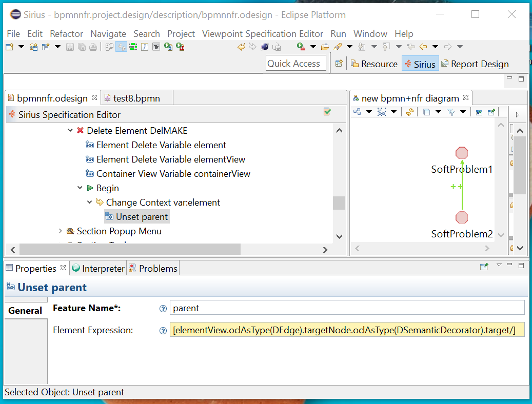Viewport: 532px width, 404px height.
Task: Select Element Delete Variable elementView item
Action: (166, 159)
